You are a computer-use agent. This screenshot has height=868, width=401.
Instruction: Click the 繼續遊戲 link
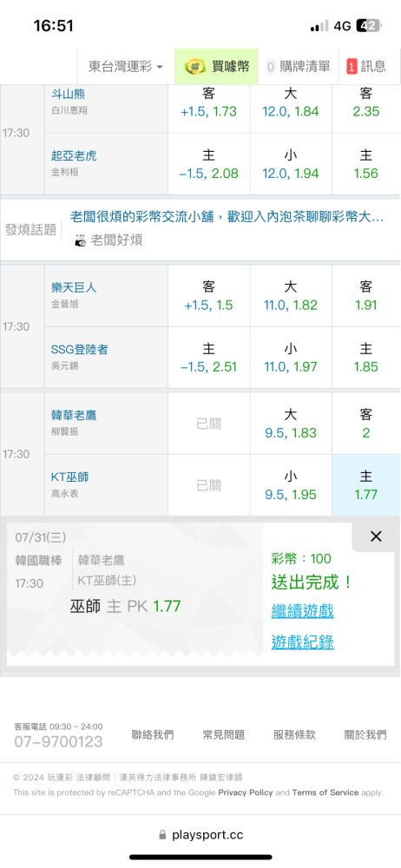(x=302, y=611)
